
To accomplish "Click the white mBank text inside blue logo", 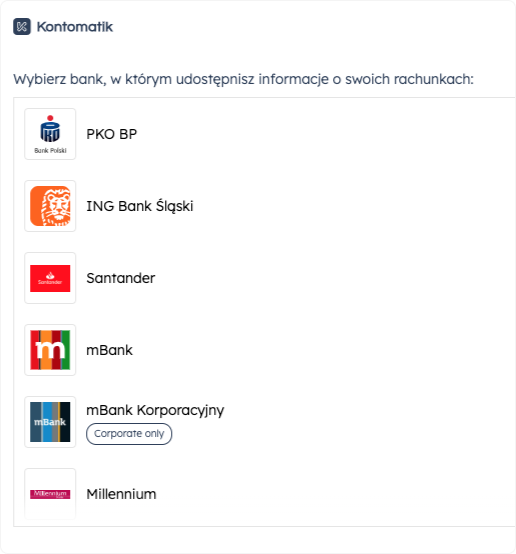I will [x=50, y=422].
